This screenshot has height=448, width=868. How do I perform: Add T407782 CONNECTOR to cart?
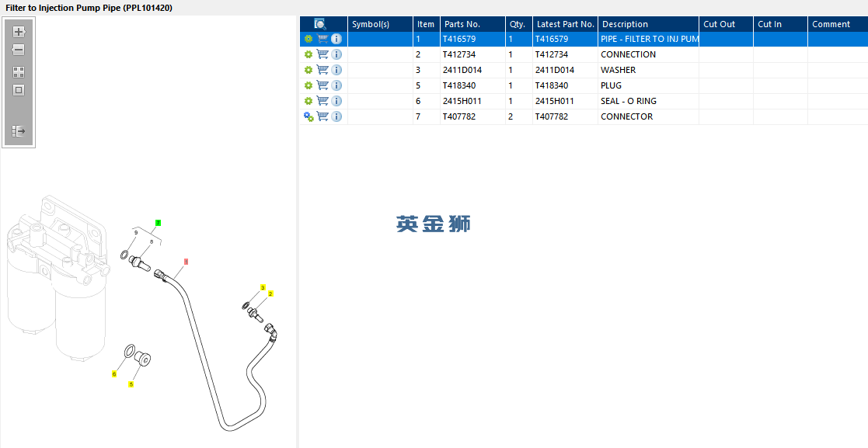point(322,116)
